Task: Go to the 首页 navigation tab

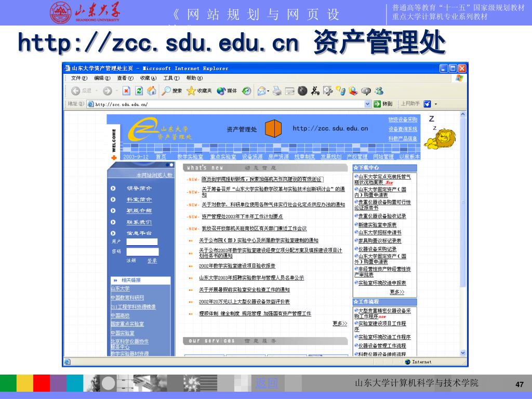Action: click(161, 156)
